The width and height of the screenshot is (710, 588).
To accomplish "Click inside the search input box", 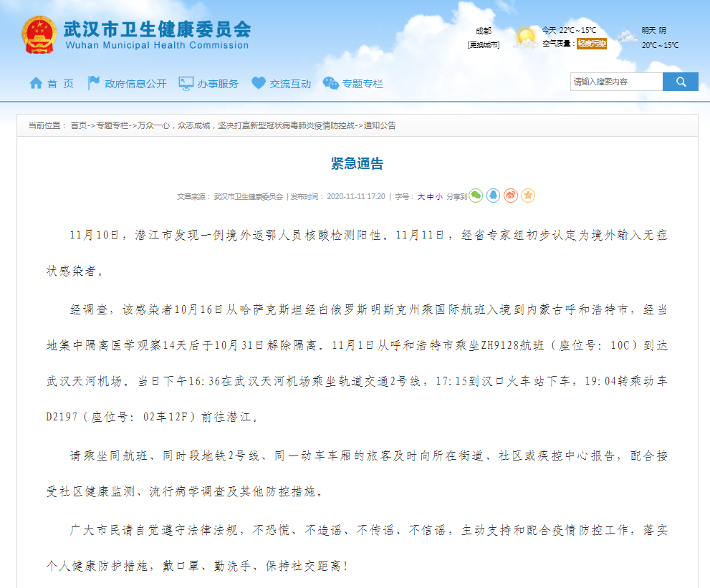I will click(616, 81).
